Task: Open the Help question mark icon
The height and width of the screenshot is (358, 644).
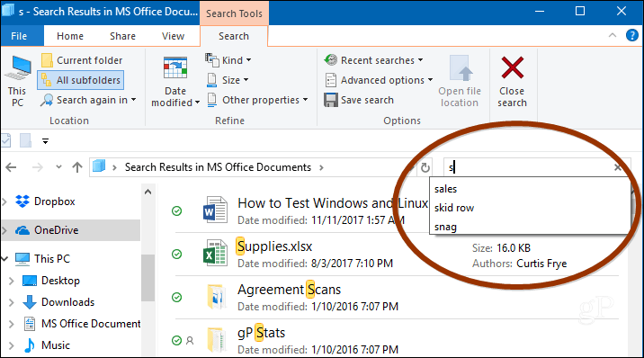Action: coord(631,35)
